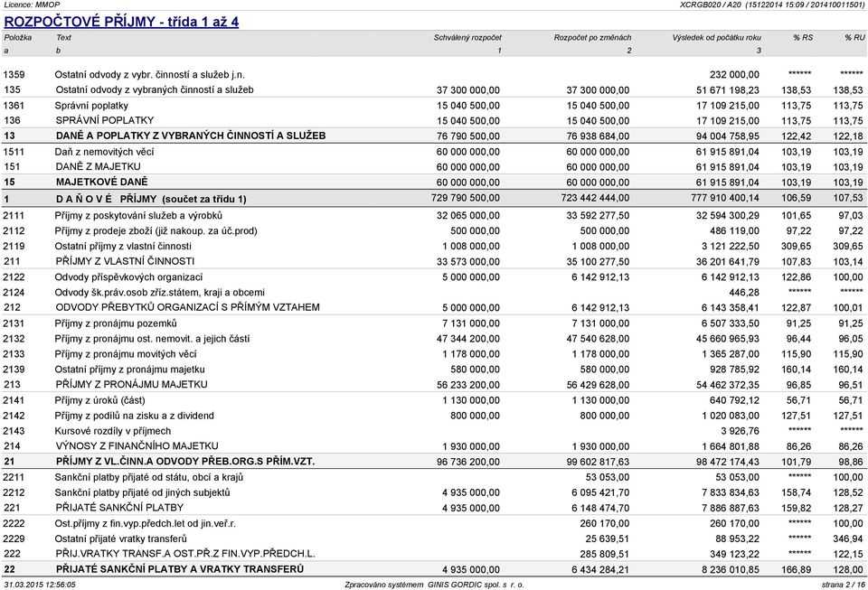Screen dimensions: 868x590
Task: Select Sankční platby přijaté od jiných subjektů
Action: [x=142, y=492]
